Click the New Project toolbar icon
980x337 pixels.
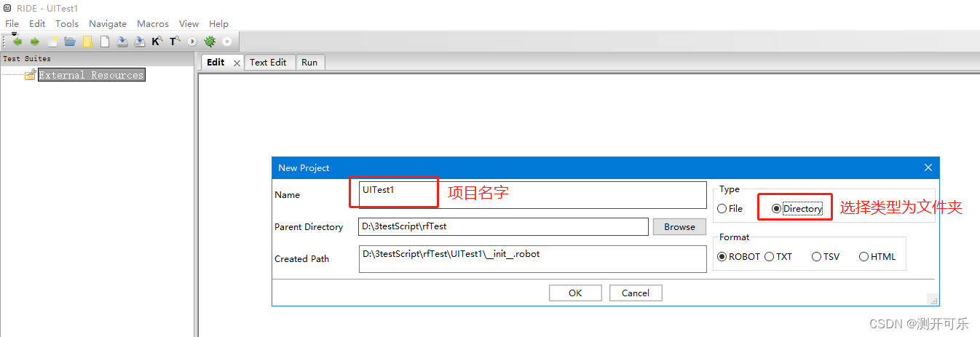52,41
